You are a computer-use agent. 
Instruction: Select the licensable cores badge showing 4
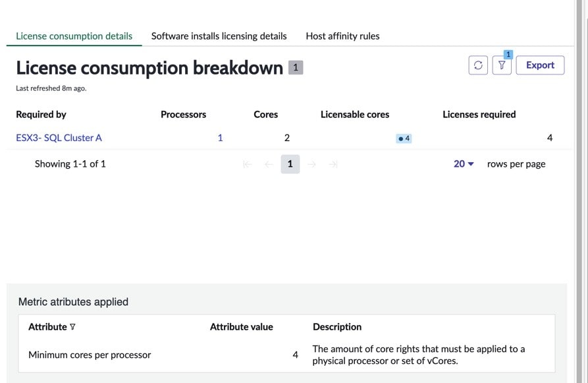[403, 138]
